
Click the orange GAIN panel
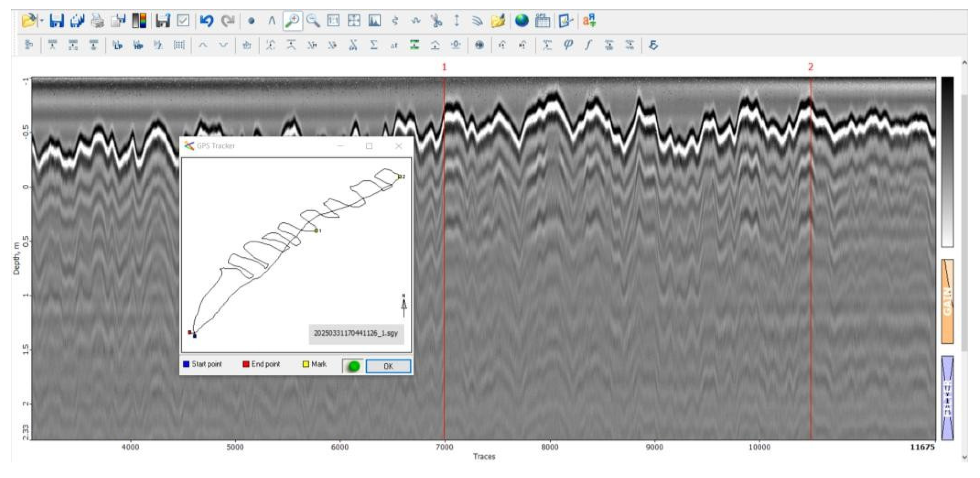(x=947, y=301)
